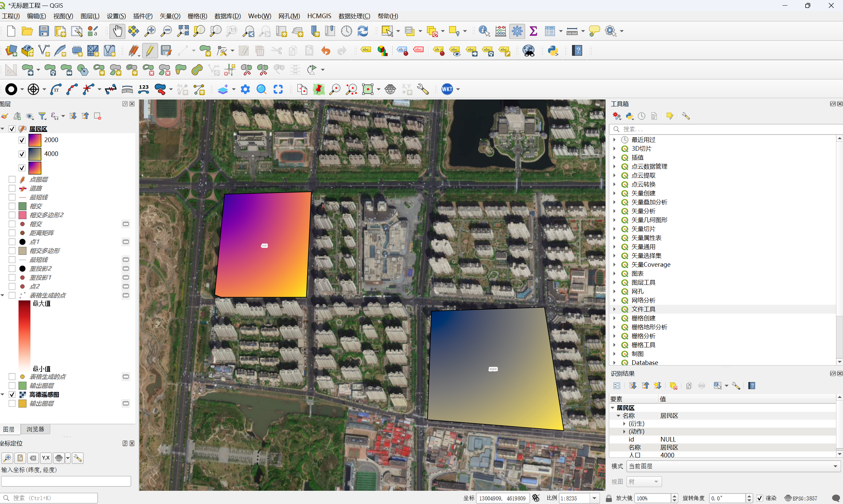Switch to the 浏览器 tab

[35, 429]
